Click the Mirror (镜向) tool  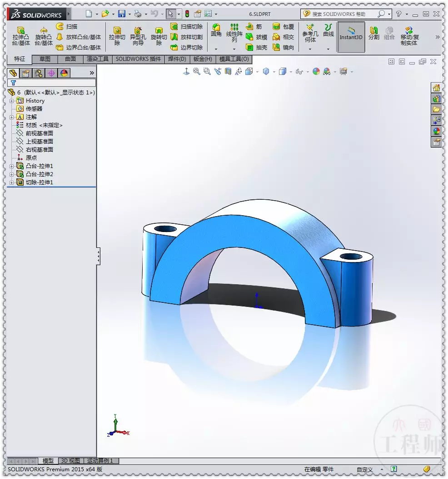[x=283, y=47]
